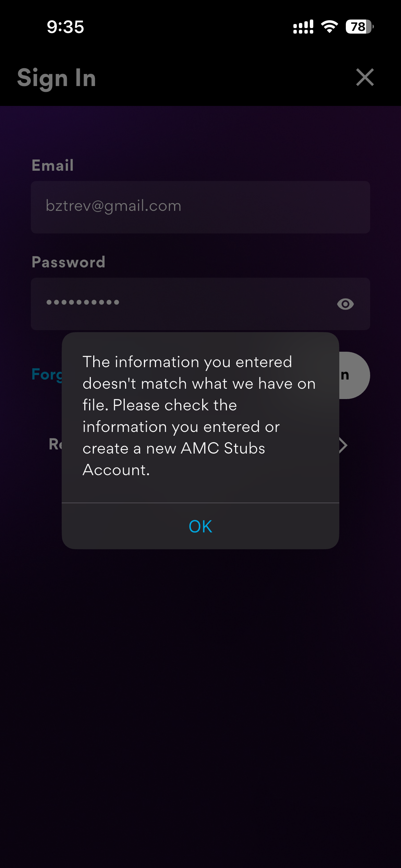Tap the 9:35 clock in status bar
Screen dimensions: 401x868
65,27
